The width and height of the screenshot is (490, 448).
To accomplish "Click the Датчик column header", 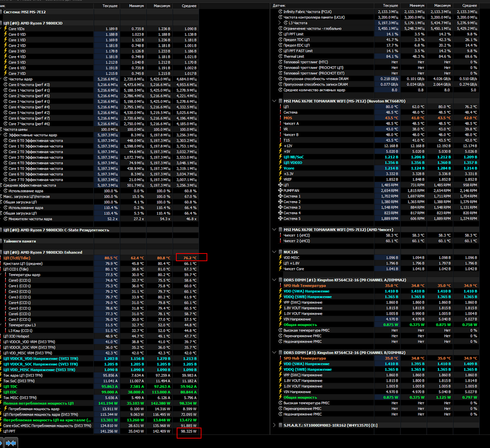I will [x=279, y=6].
